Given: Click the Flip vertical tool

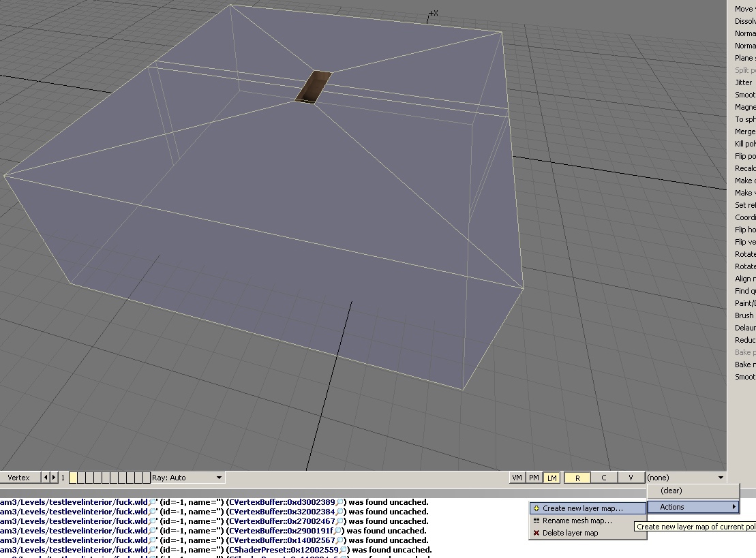Looking at the screenshot, I should [x=745, y=242].
